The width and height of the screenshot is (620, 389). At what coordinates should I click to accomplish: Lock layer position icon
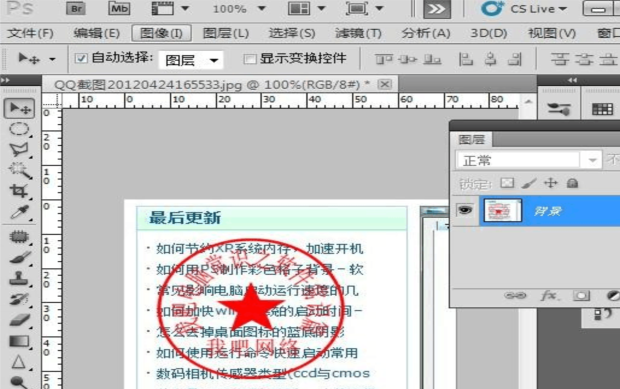[550, 183]
